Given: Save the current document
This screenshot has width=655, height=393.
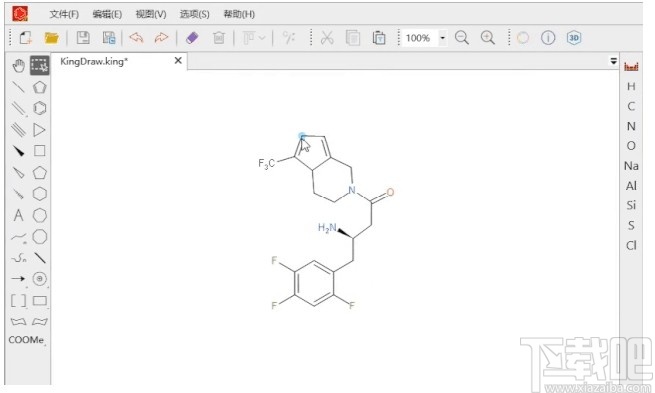Looking at the screenshot, I should 83,38.
